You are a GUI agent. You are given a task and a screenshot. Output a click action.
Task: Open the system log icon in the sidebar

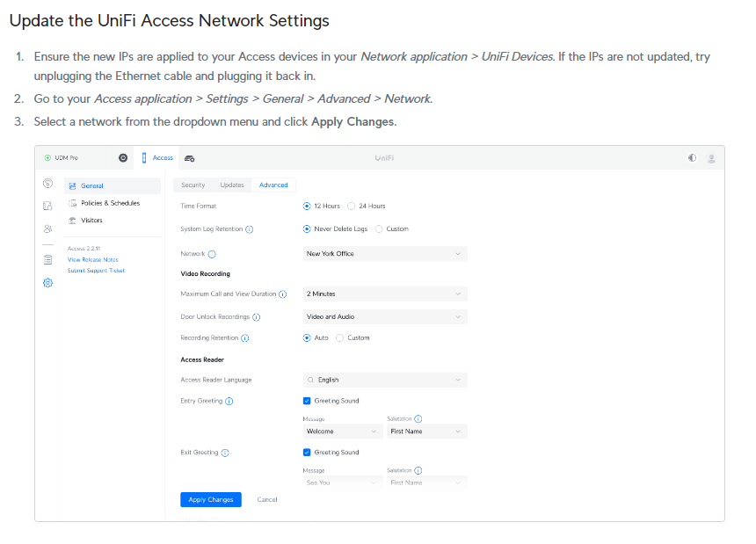tap(47, 260)
